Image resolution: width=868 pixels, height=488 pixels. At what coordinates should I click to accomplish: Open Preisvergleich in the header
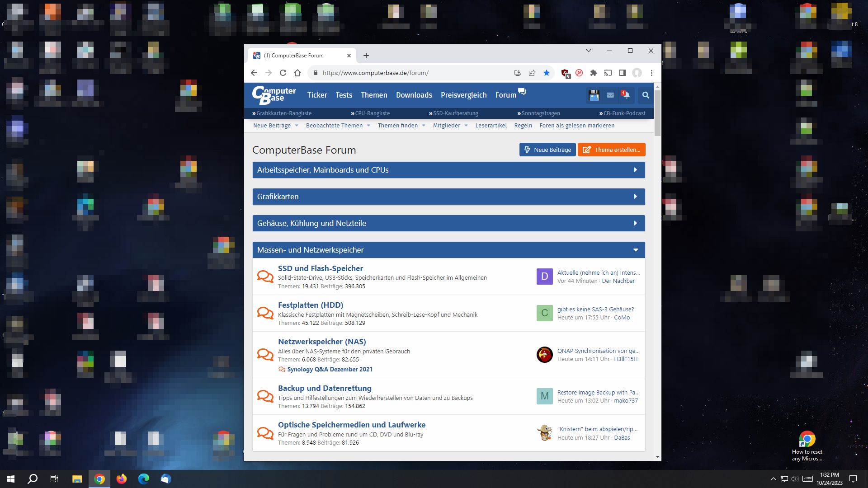(464, 95)
